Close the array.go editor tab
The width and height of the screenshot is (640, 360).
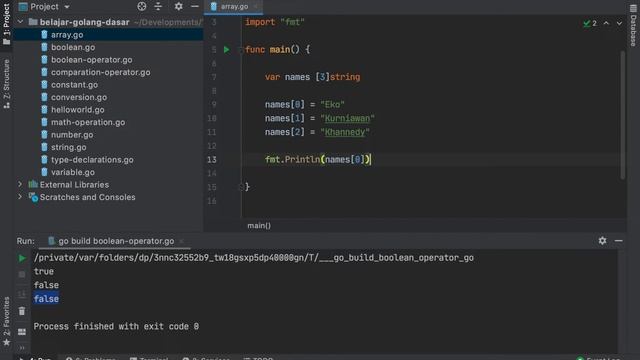tap(256, 7)
